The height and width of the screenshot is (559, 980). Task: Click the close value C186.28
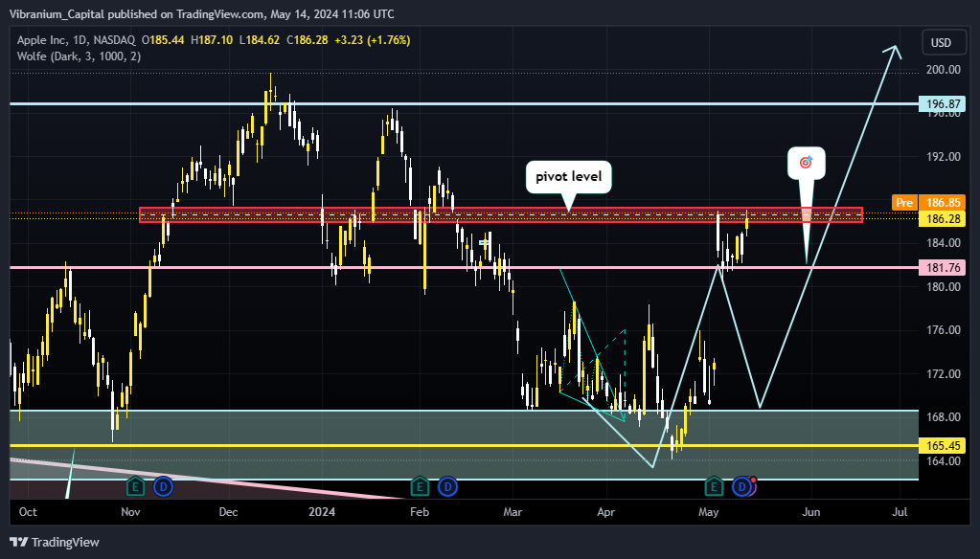(307, 40)
